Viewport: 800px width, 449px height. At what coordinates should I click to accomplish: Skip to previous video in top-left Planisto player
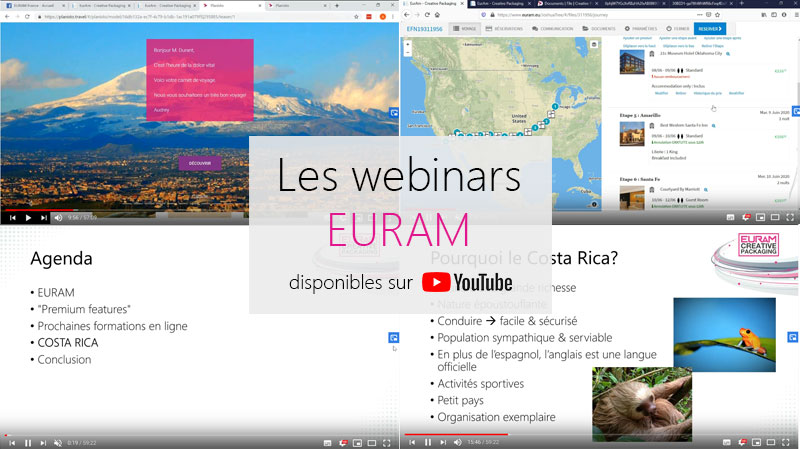13,218
